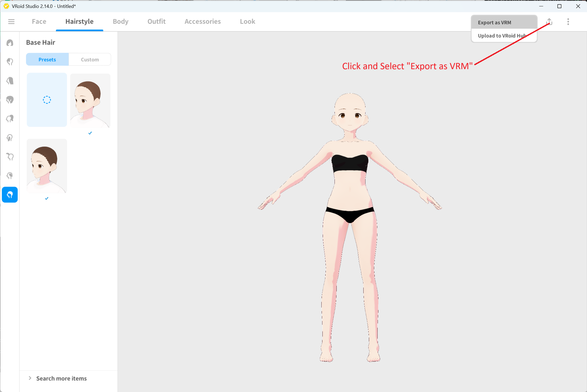Select the Overall Hair sidebar icon
The height and width of the screenshot is (392, 587).
point(10,100)
